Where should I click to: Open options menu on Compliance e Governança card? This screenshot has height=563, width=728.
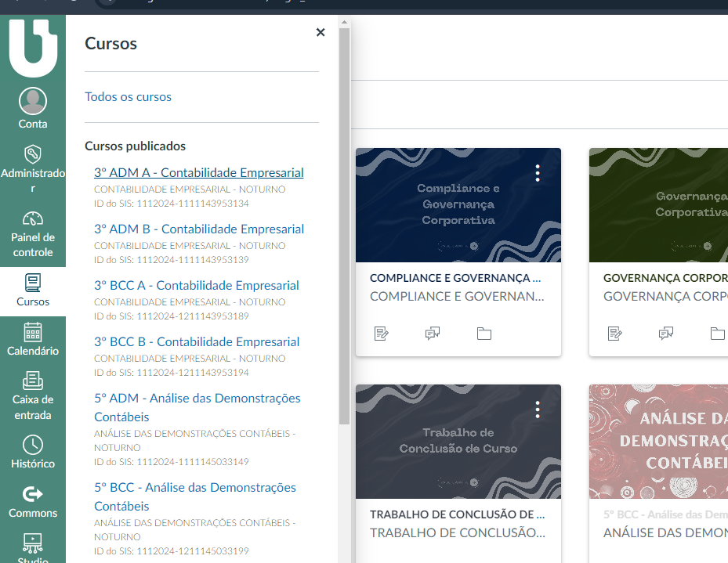click(x=537, y=173)
